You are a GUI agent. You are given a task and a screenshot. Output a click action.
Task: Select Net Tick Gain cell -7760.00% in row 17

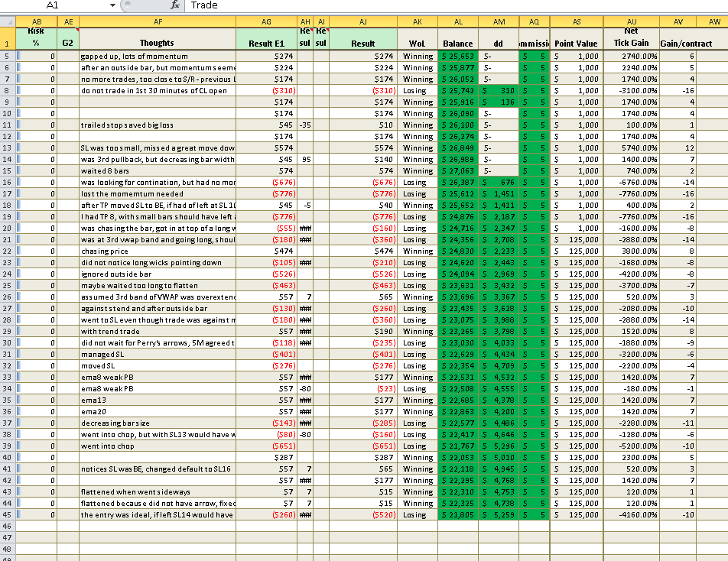click(x=631, y=193)
